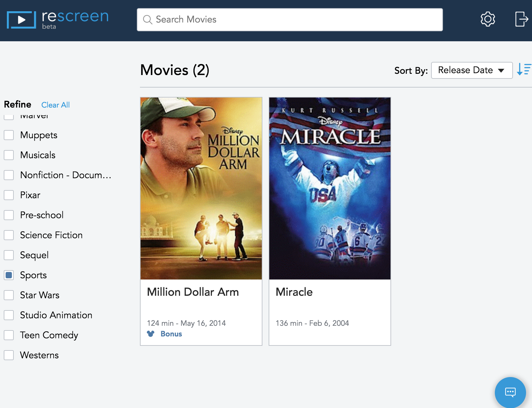Screen dimensions: 532x408
Task: Open the Million Dollar Arm title
Action: pyautogui.click(x=193, y=292)
